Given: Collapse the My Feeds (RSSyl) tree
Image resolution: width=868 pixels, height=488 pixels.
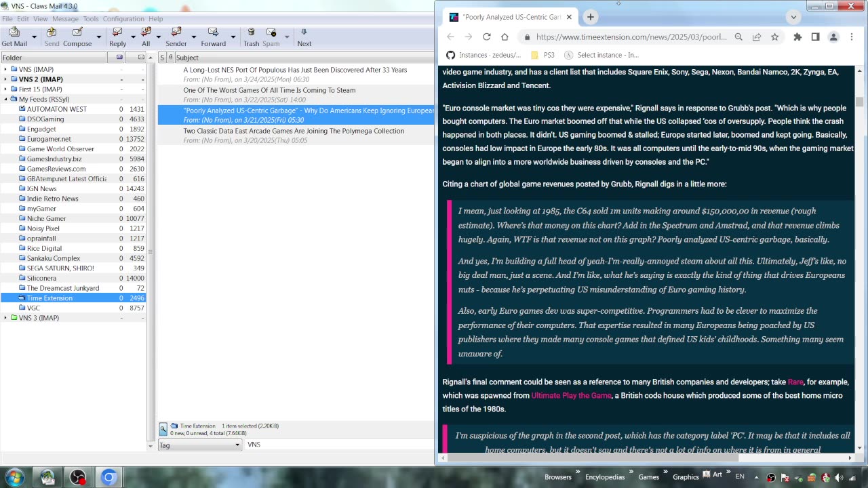Looking at the screenshot, I should click(x=5, y=99).
